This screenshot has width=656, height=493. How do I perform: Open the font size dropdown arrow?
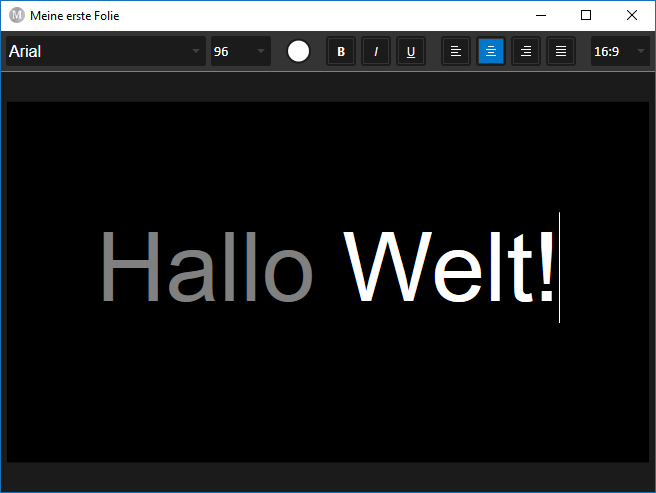pos(261,51)
